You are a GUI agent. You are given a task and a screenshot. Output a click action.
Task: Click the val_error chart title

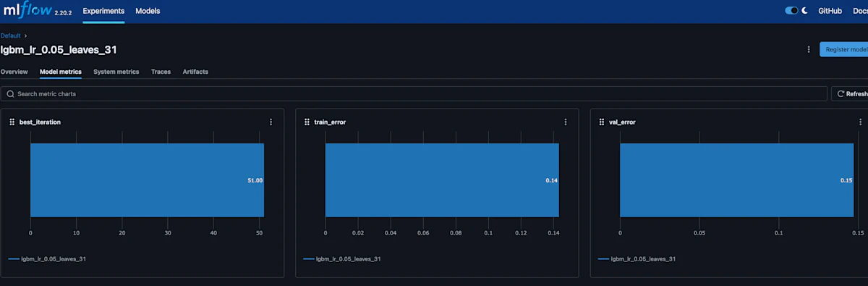click(622, 122)
